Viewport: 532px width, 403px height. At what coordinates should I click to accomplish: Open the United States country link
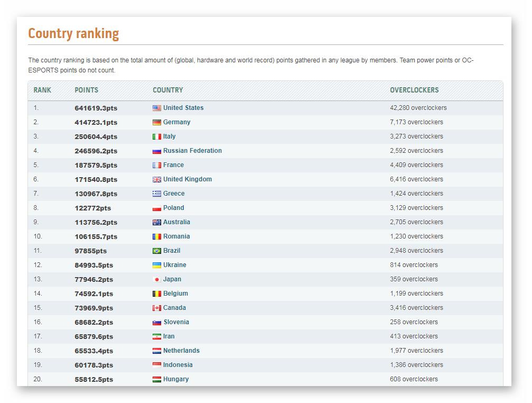(183, 107)
